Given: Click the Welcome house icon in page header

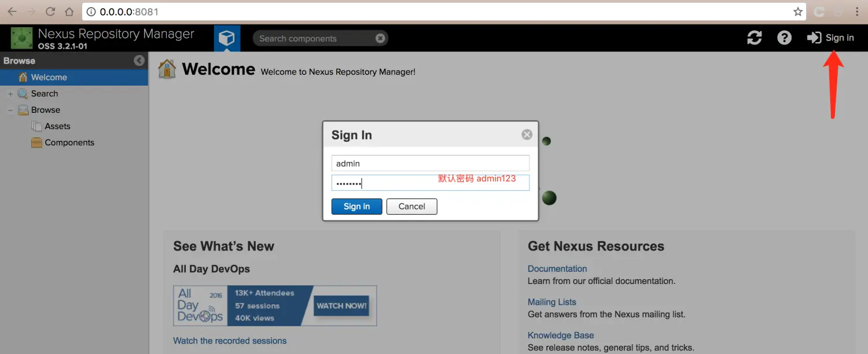Looking at the screenshot, I should click(167, 69).
